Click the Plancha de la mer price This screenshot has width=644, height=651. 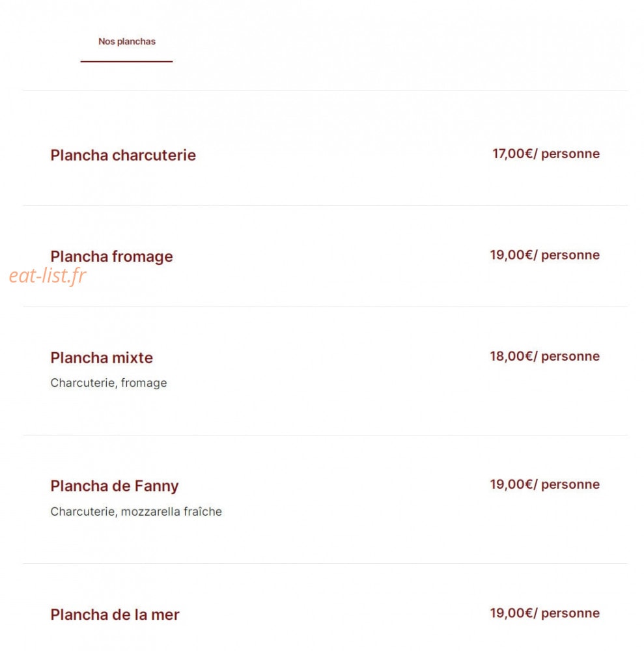tap(544, 613)
